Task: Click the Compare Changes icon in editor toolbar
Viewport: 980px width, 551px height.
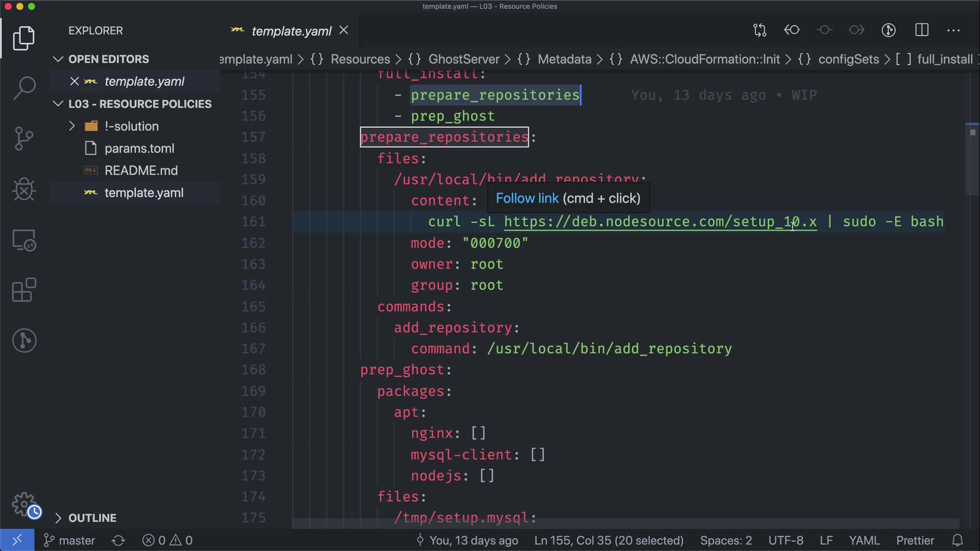Action: (759, 30)
